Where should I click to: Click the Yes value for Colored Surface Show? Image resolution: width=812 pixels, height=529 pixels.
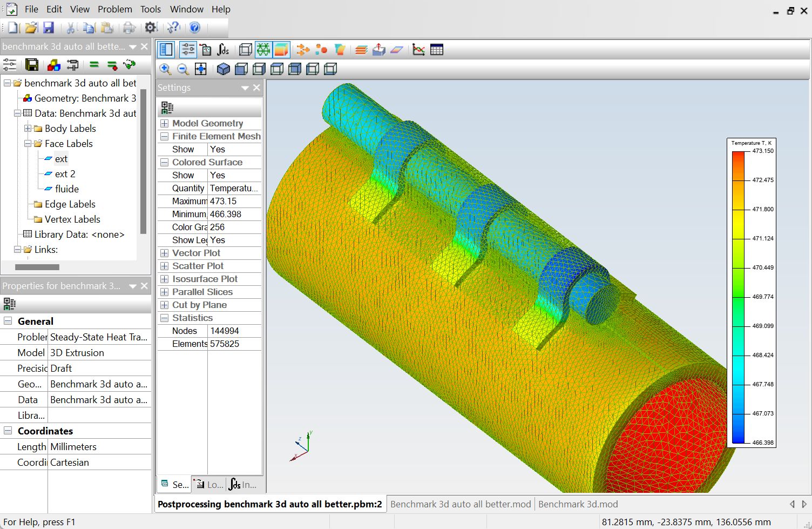click(x=234, y=176)
